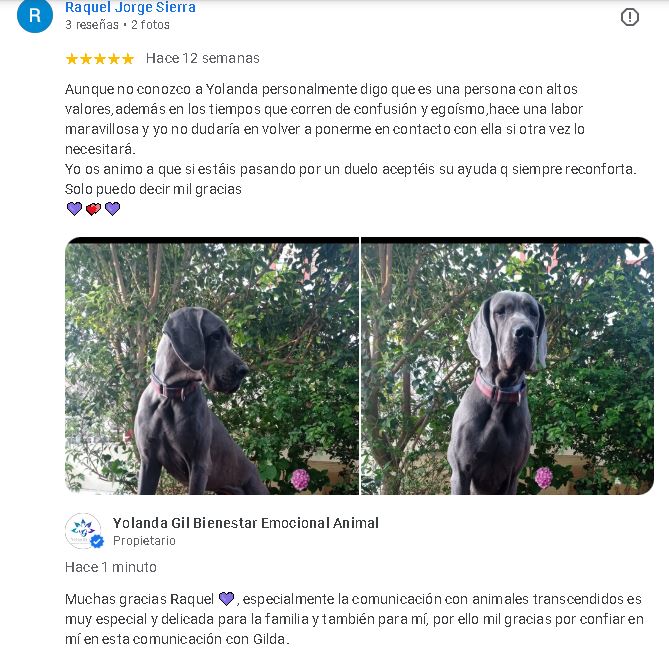Viewport: 669px width, 660px height.
Task: Click '3 reseñas · 2 fotos' text
Action: tap(117, 25)
